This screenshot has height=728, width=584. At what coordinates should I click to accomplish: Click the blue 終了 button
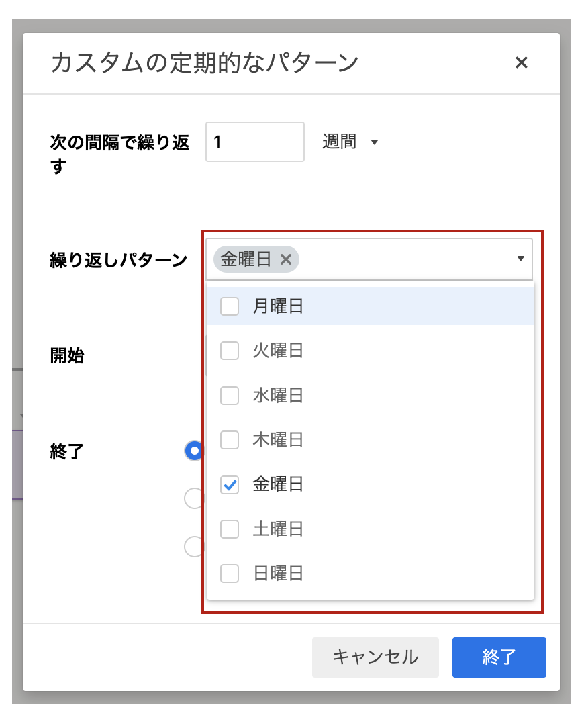click(x=499, y=657)
